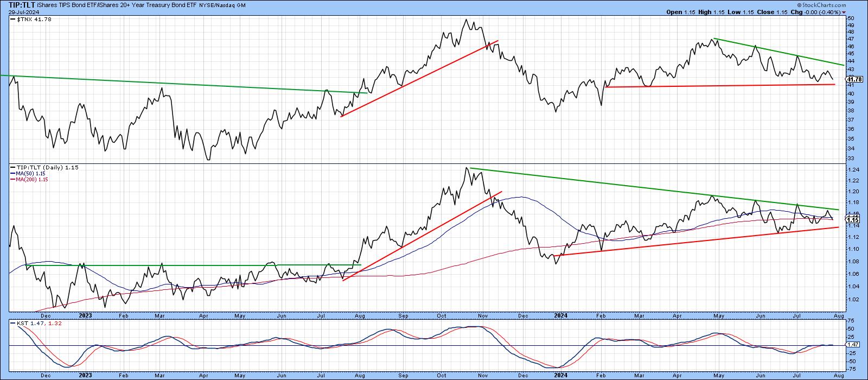Screen dimensions: 868x380
Task: Click the 47 tick on the $TNX axis
Action: coord(851,39)
